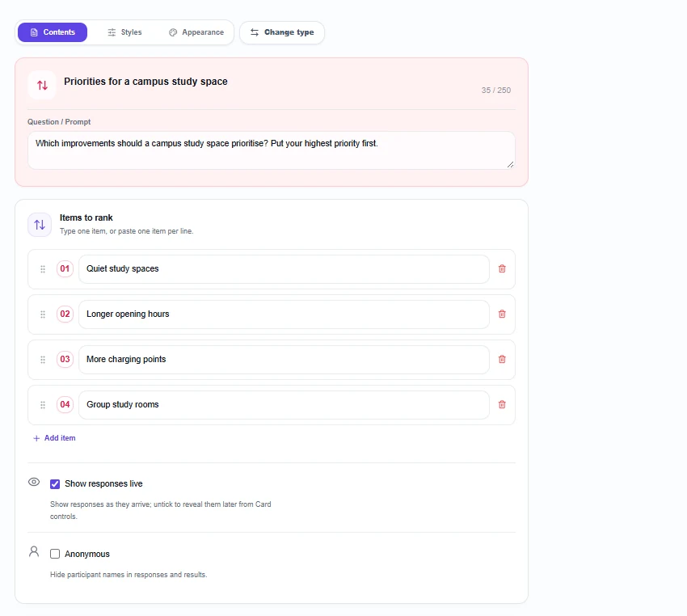The width and height of the screenshot is (687, 616).
Task: Click the 'Hide participant names in responses and results.' text
Action: (129, 575)
